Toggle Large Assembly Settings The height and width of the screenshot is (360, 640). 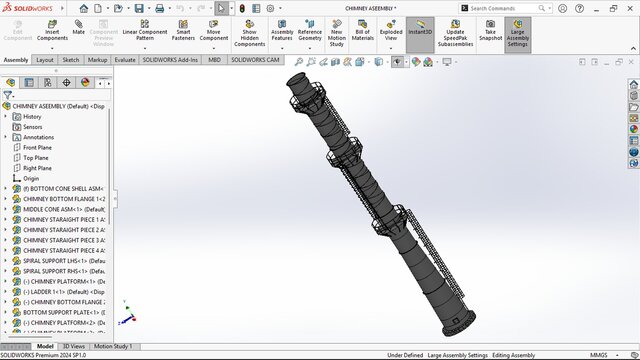point(518,35)
